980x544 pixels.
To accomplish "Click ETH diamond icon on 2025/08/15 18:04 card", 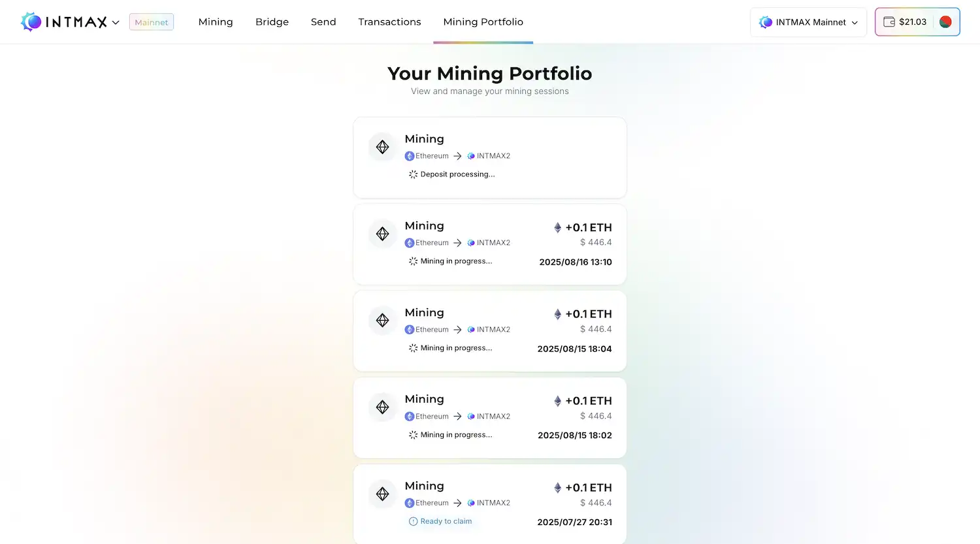I will 557,314.
